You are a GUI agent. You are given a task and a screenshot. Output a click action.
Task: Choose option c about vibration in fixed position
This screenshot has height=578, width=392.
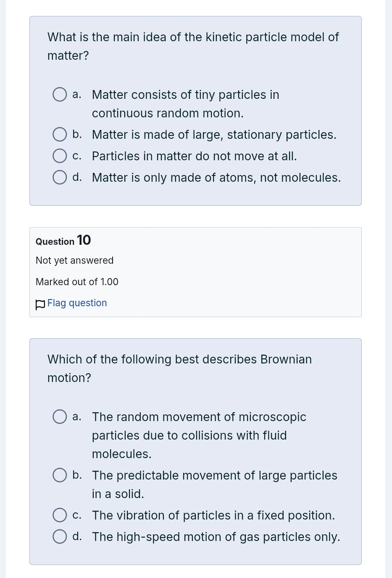(60, 515)
